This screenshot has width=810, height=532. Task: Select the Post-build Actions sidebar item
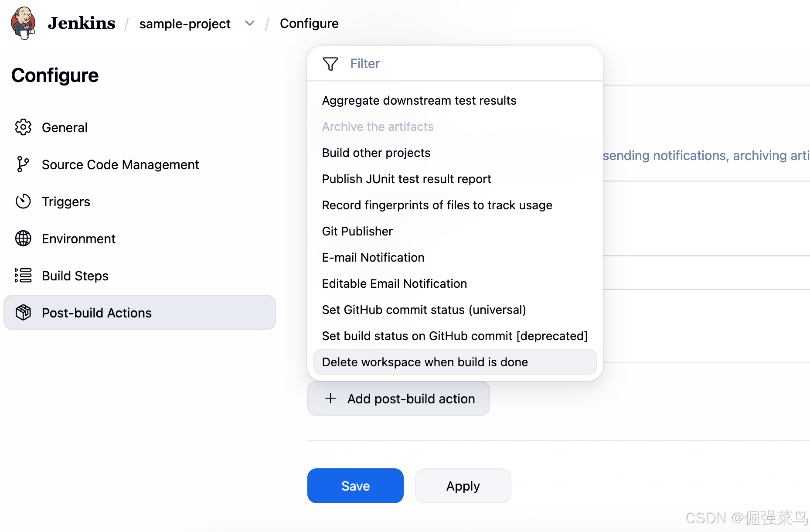coord(140,313)
